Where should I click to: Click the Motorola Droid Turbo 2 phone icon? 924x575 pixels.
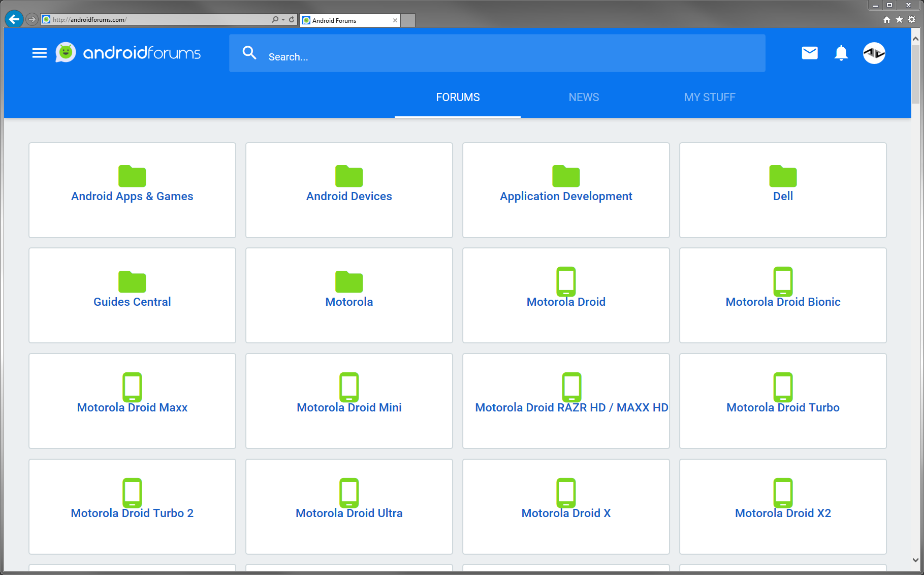pyautogui.click(x=132, y=493)
